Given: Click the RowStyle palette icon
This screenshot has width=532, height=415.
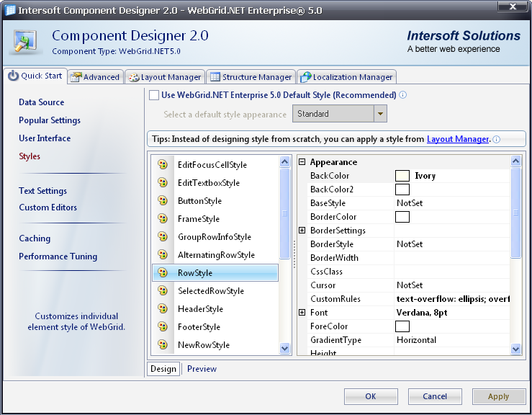Looking at the screenshot, I should coord(163,272).
